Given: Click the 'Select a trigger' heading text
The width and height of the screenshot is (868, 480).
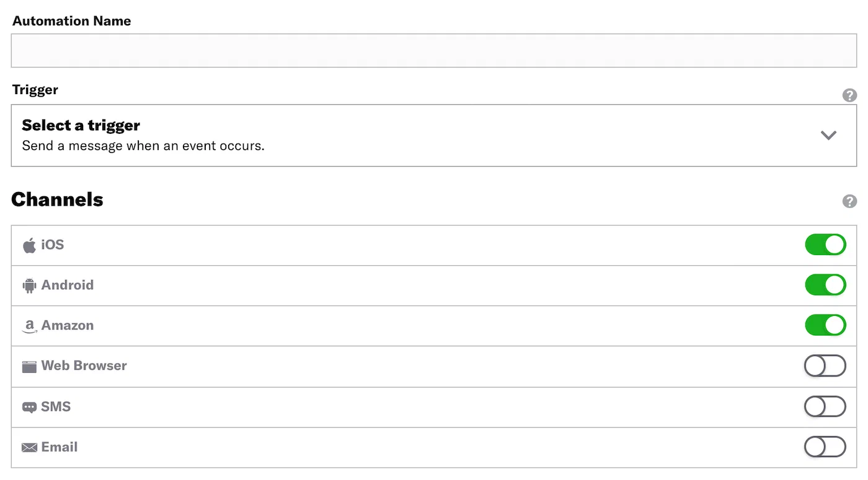Looking at the screenshot, I should tap(81, 125).
